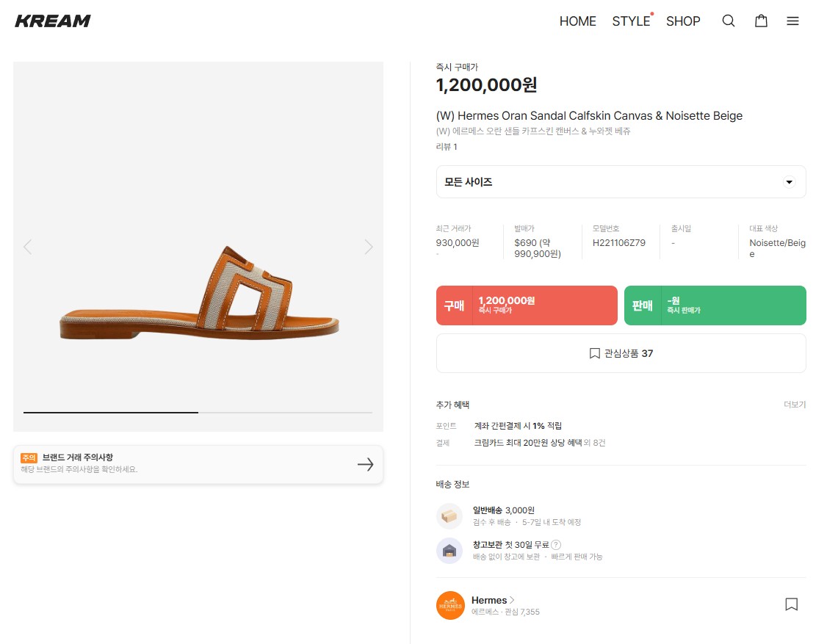Open the shopping bag icon

[761, 21]
